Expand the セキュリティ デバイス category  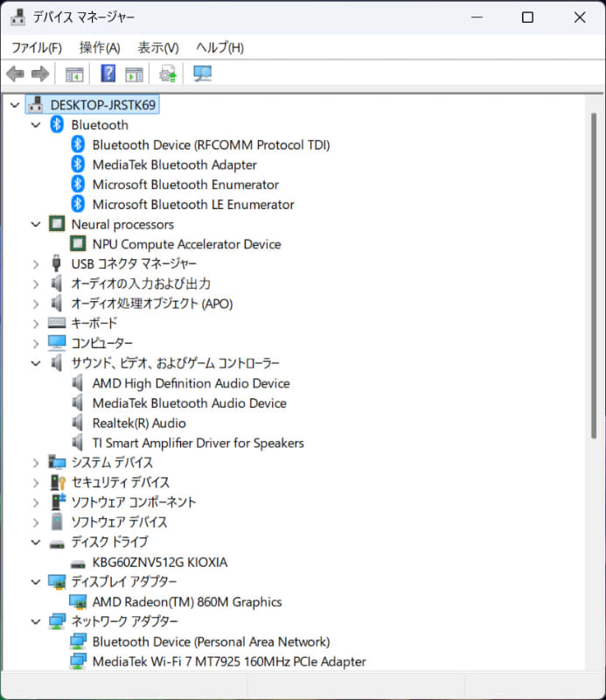36,483
